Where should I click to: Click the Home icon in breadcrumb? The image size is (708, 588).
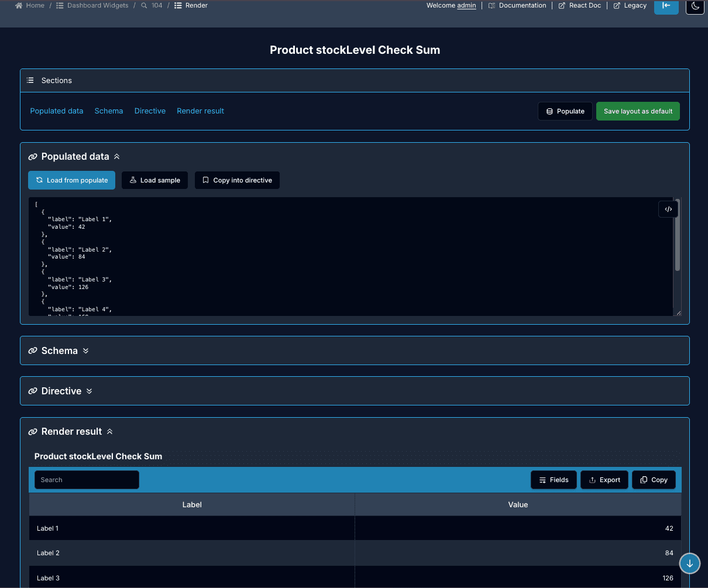click(x=19, y=5)
